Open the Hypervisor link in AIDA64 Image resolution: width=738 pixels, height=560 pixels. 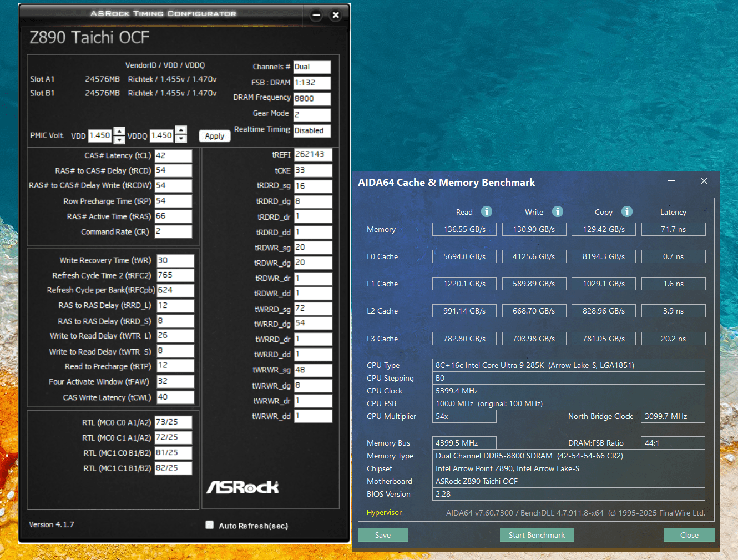tap(384, 513)
